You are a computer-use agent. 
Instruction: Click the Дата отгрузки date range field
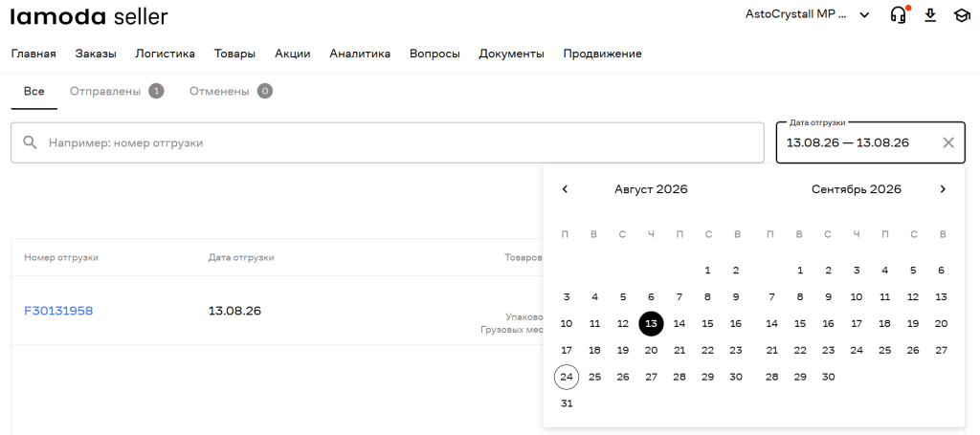pyautogui.click(x=871, y=142)
